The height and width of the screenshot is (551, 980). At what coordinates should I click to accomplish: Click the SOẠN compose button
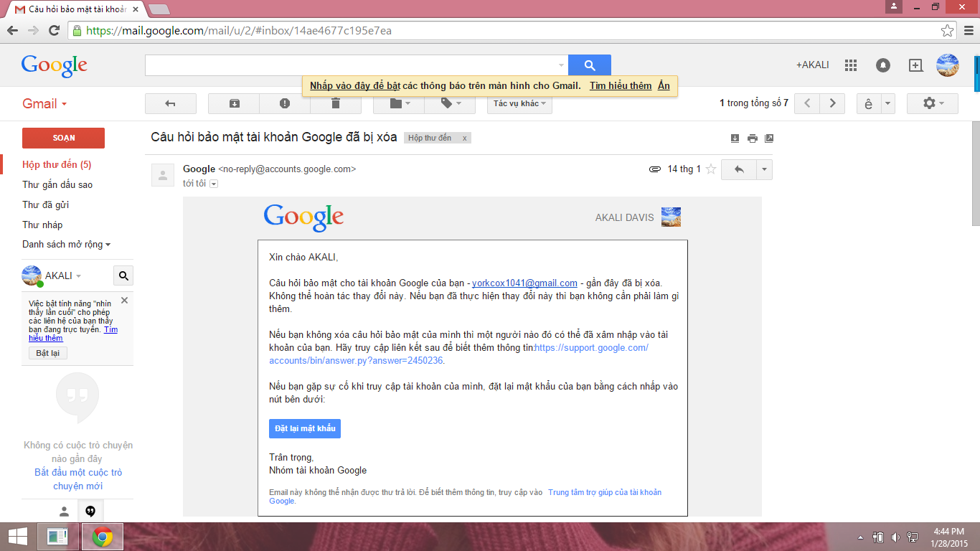click(x=63, y=138)
